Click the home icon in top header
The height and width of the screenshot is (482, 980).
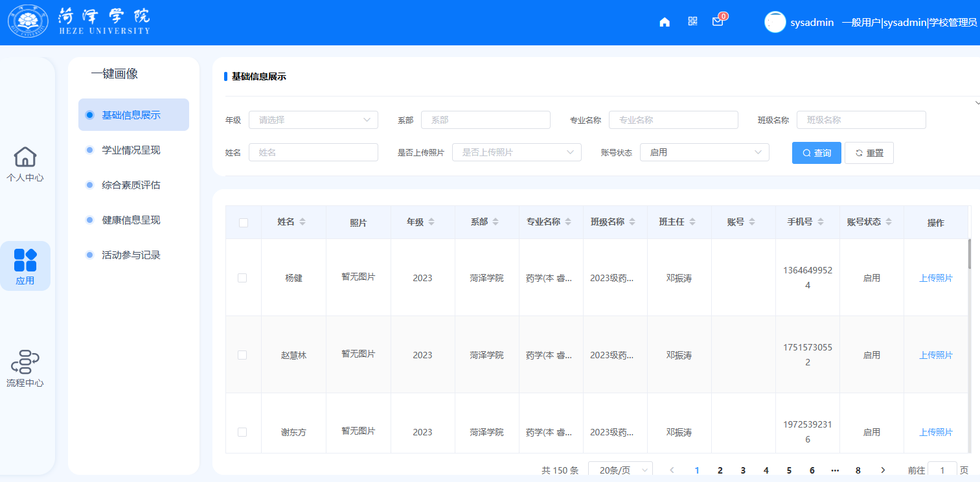664,22
